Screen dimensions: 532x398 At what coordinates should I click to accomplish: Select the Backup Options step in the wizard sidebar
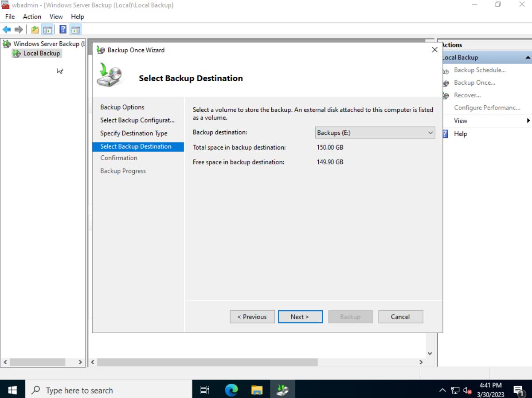coord(122,107)
